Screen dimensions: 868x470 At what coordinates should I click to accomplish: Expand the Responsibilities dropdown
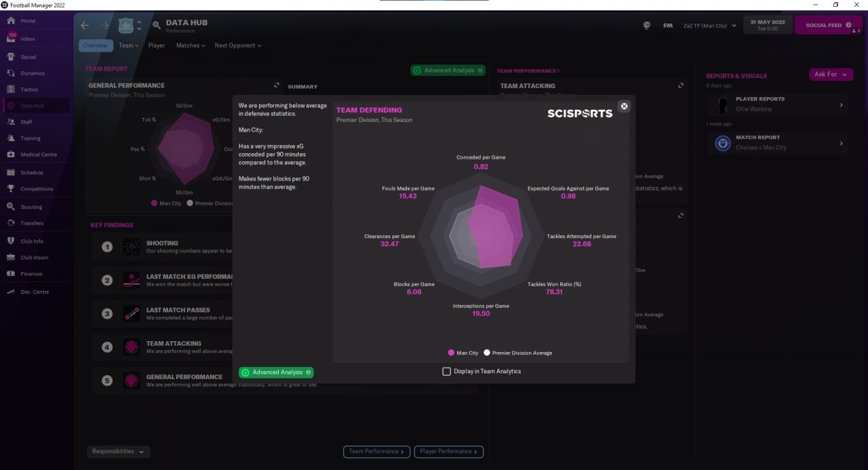tap(119, 452)
